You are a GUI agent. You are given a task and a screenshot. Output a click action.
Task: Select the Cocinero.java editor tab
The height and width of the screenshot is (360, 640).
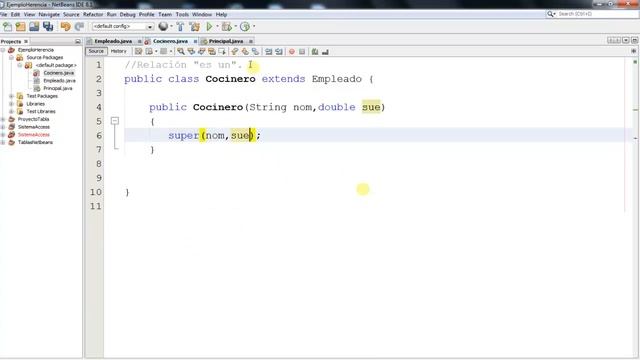click(170, 41)
